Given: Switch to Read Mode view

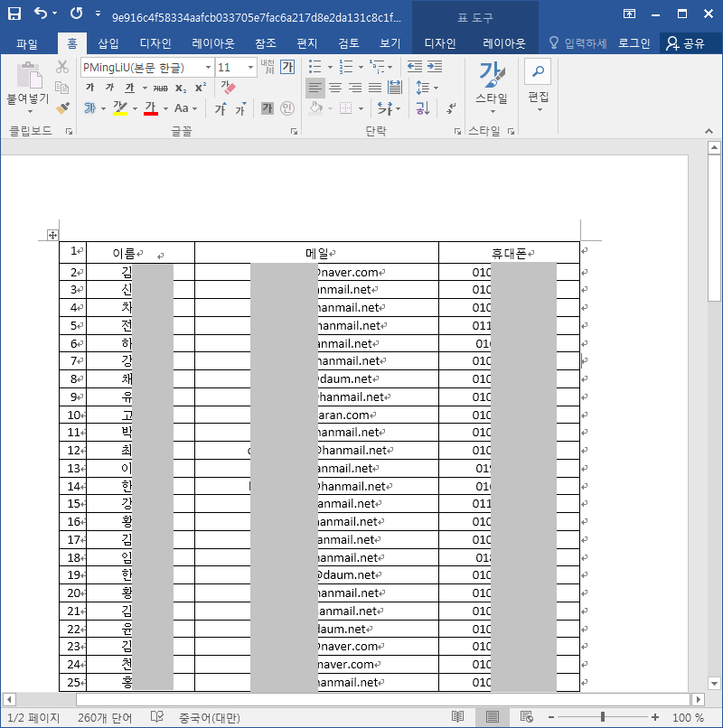Looking at the screenshot, I should 457,717.
